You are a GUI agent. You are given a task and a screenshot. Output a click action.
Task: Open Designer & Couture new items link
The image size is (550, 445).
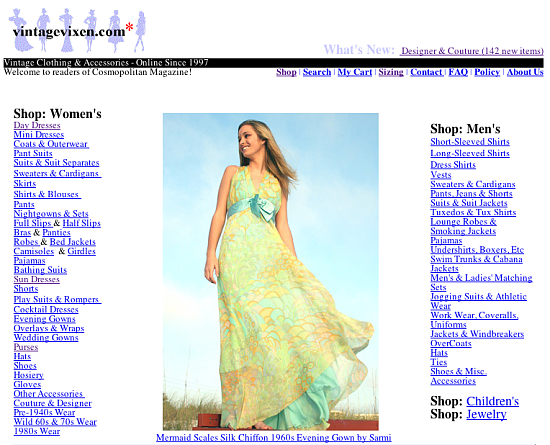471,51
